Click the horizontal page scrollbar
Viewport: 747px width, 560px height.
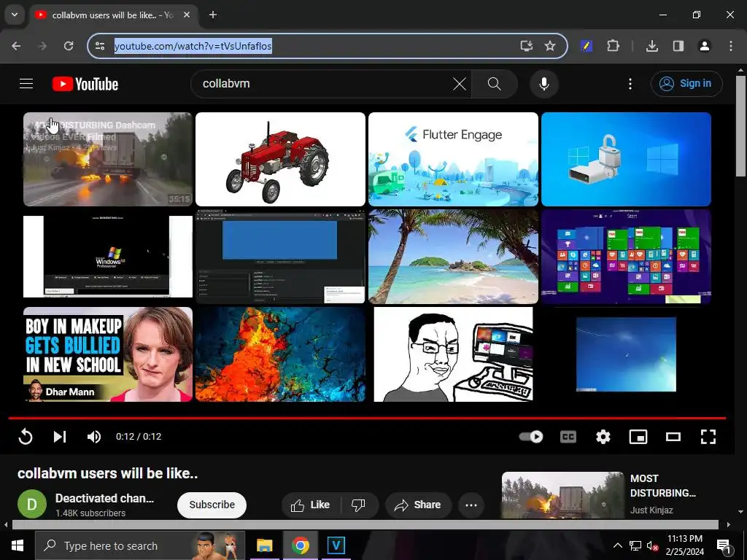(365, 525)
